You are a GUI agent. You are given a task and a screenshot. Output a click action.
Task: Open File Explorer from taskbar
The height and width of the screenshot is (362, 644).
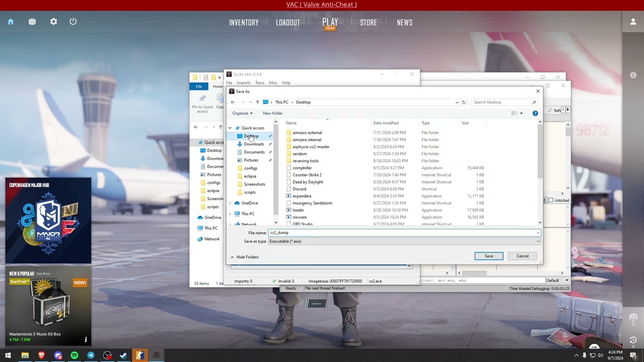click(25, 355)
